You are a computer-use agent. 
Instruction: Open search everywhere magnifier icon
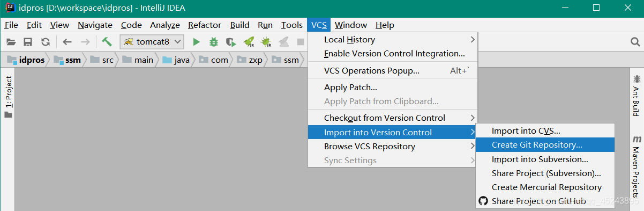pos(634,42)
